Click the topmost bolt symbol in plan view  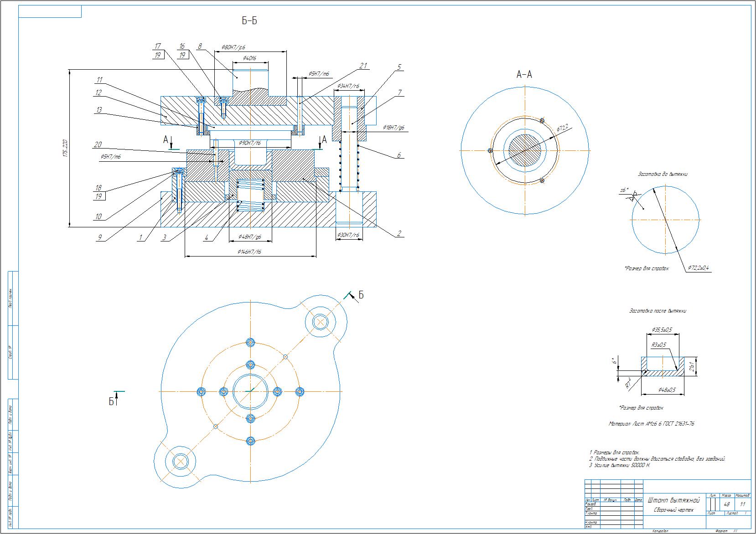[x=250, y=343]
